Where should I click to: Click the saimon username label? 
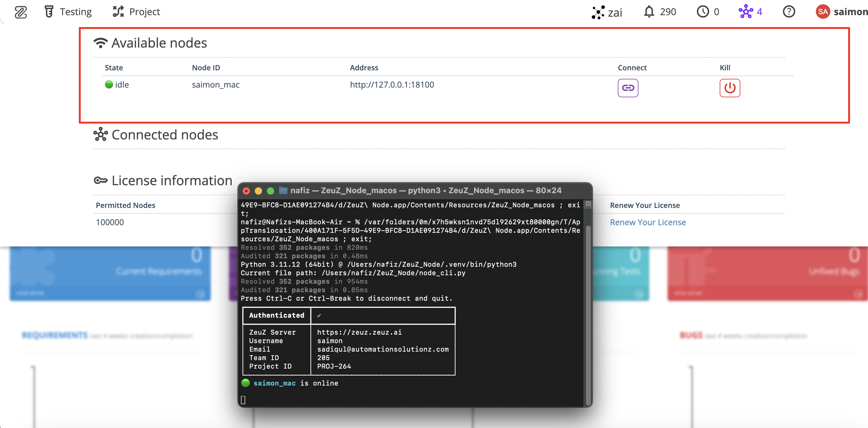pos(850,12)
